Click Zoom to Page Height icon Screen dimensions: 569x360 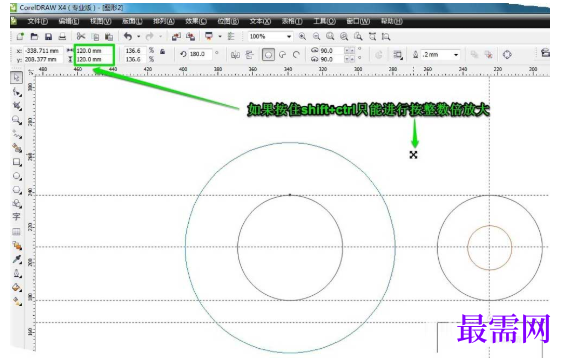(386, 36)
